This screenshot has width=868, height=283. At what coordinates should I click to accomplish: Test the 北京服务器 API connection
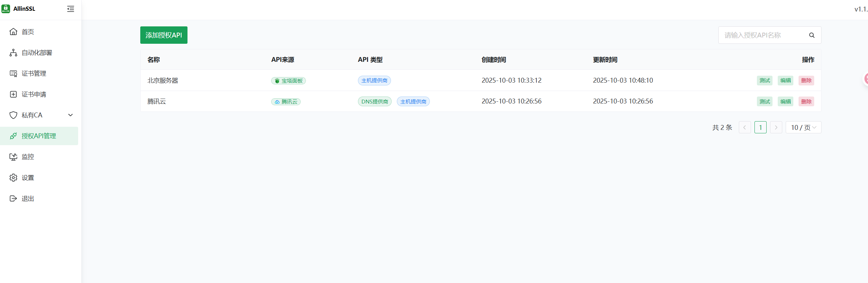765,81
